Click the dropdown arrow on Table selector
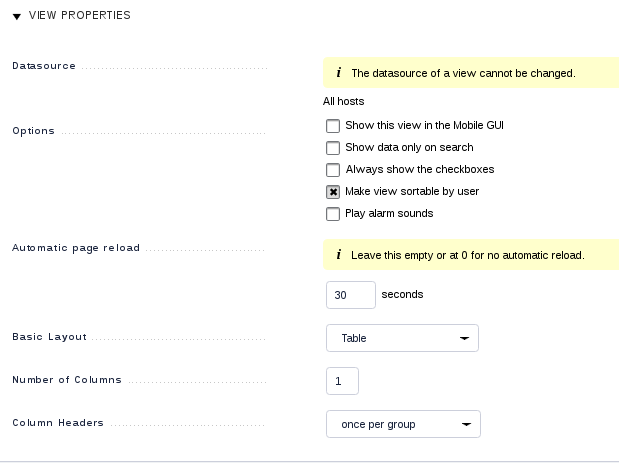The height and width of the screenshot is (463, 619). coord(464,338)
